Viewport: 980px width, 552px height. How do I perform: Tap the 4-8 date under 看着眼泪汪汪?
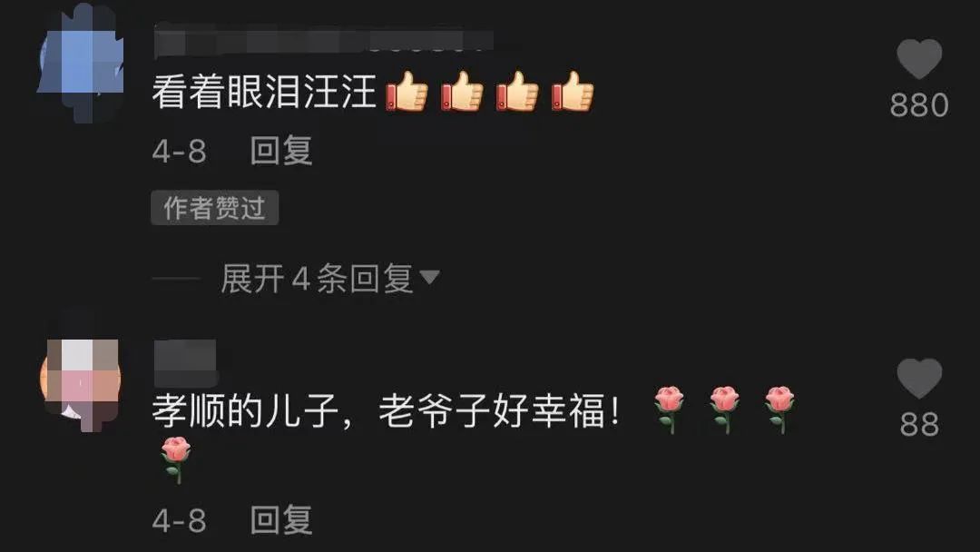[179, 151]
